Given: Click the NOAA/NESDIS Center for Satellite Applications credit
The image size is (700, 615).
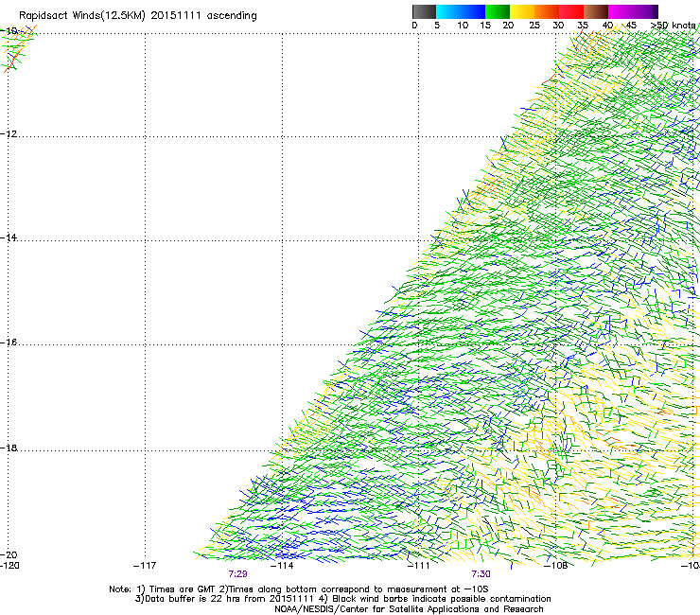Looking at the screenshot, I should [x=409, y=609].
